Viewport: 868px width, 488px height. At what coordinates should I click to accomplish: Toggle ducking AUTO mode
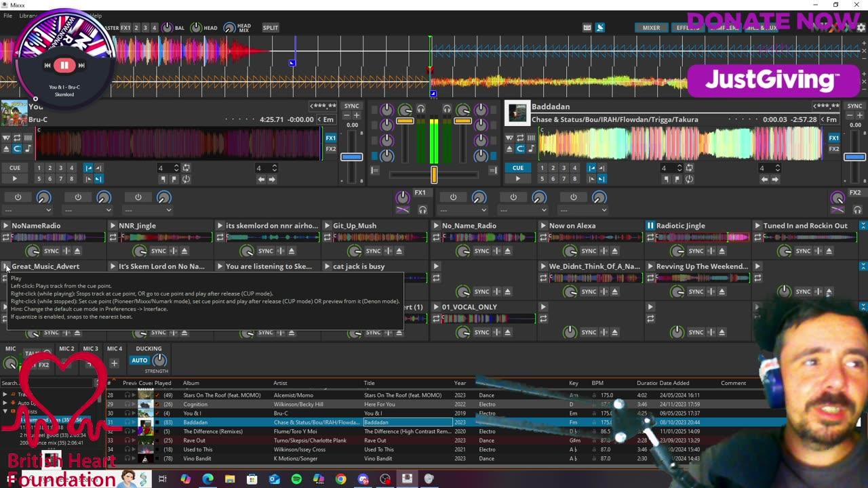140,361
